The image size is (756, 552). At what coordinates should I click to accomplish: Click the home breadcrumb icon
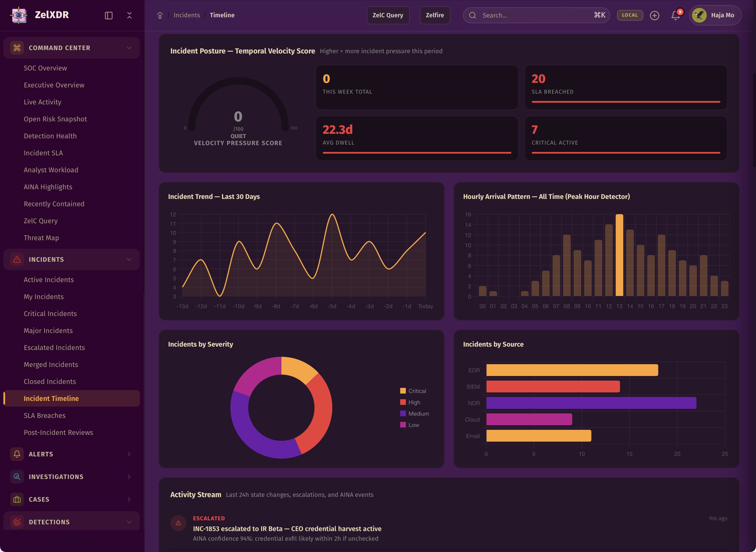coord(160,15)
